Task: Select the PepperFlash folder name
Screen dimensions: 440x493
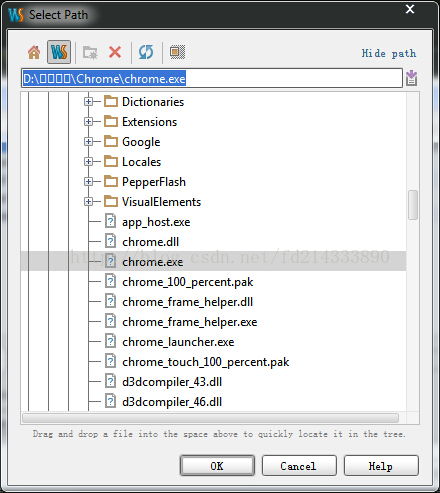Action: pos(154,182)
